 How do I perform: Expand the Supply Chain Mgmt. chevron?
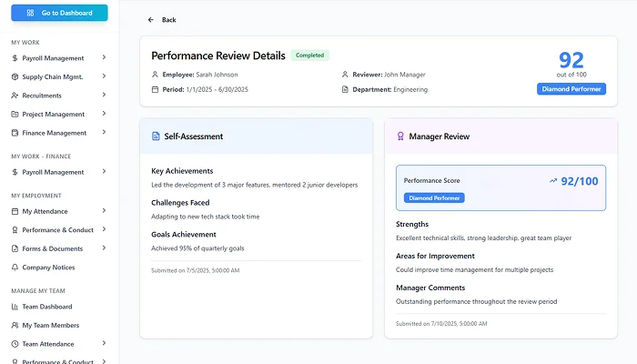coord(104,76)
